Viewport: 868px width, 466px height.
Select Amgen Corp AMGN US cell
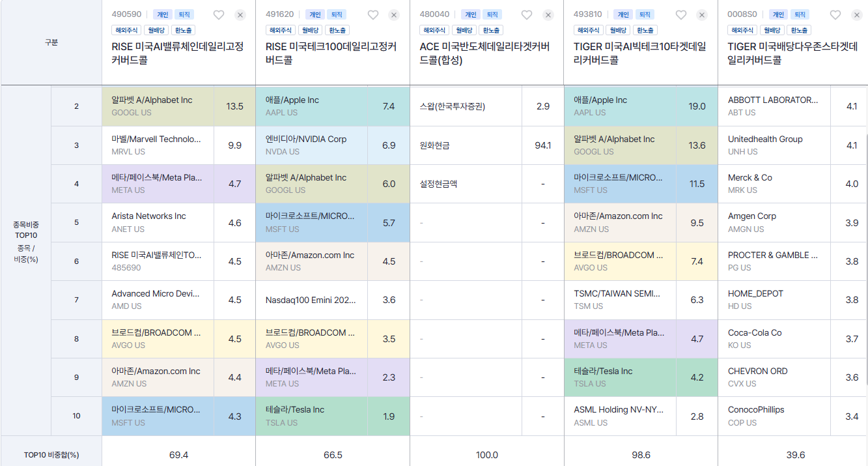(774, 222)
